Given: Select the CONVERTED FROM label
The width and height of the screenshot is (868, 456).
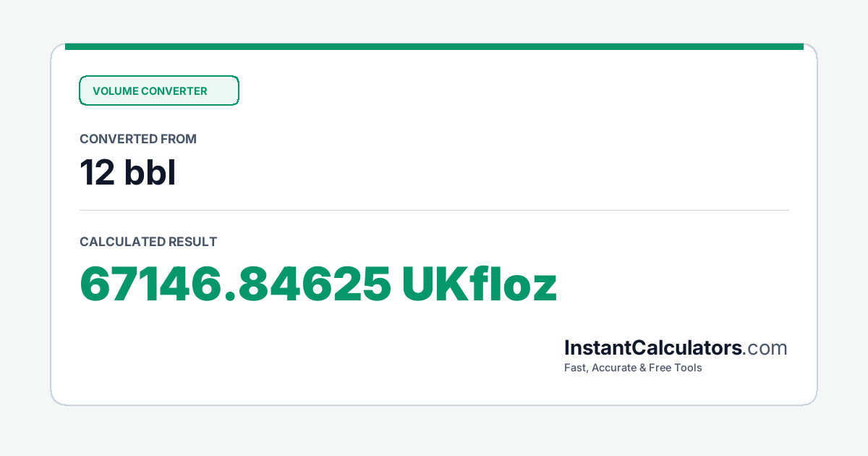Looking at the screenshot, I should click(x=138, y=139).
